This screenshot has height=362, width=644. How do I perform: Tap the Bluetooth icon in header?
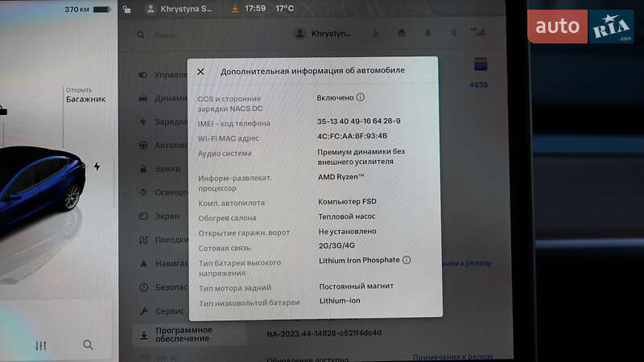[x=454, y=33]
